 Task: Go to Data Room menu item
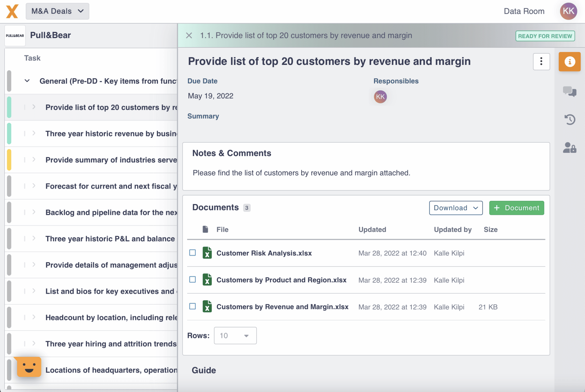coord(524,11)
